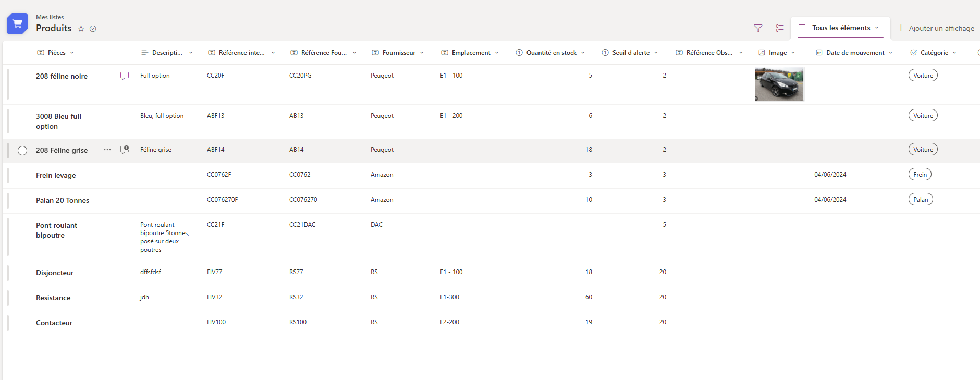The height and width of the screenshot is (380, 980).
Task: Expand the Référence Obs column chevron
Action: (x=741, y=53)
